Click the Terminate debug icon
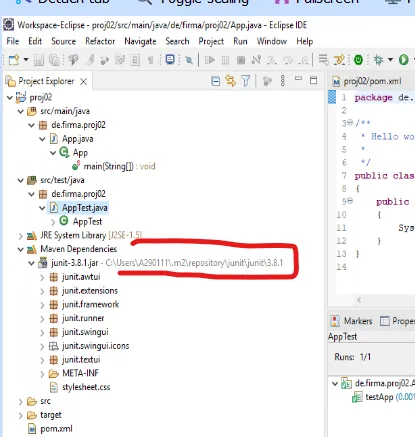The height and width of the screenshot is (437, 415). tap(241, 60)
